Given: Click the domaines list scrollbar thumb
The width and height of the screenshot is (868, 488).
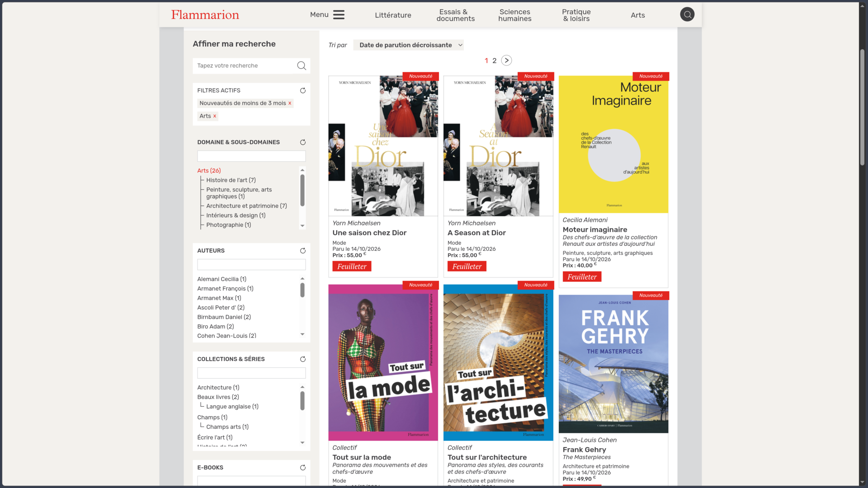Looking at the screenshot, I should tap(302, 190).
